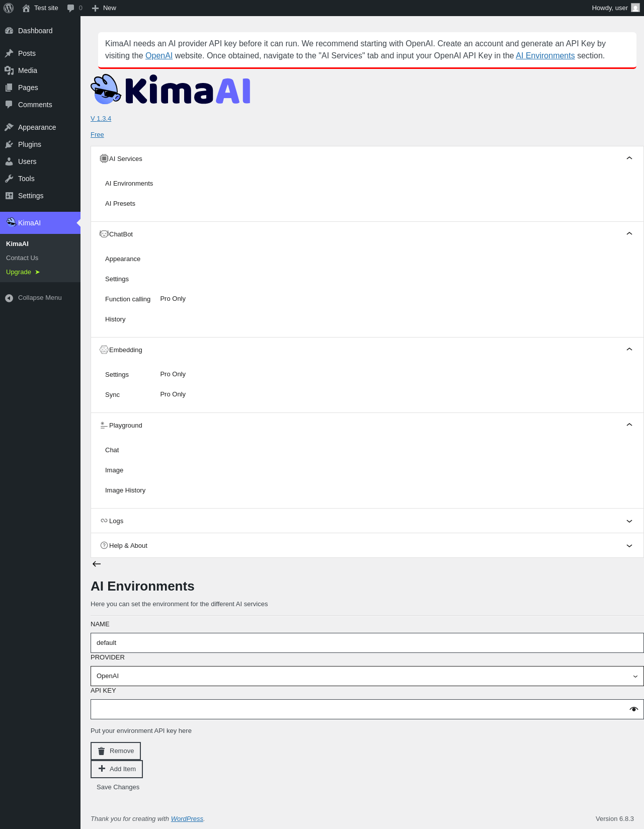
Task: Open Embedding Settings menu item
Action: (x=117, y=375)
